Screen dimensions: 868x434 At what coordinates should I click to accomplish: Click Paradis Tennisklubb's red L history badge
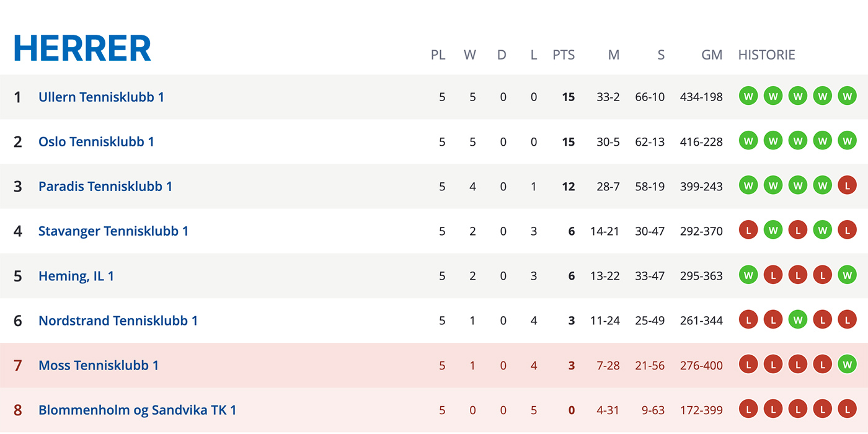pos(847,185)
